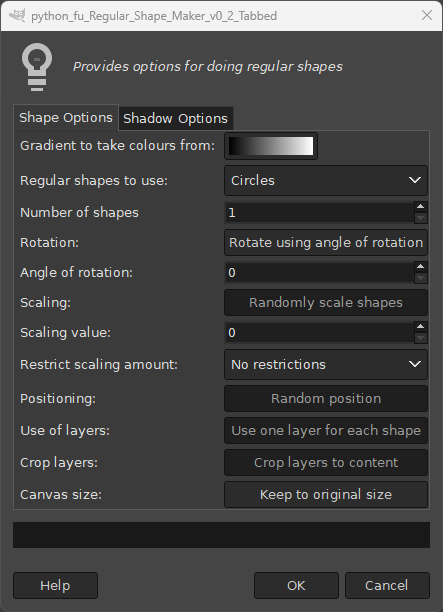Screen dimensions: 443x612
Task: Increase Scaling value with up arrow
Action: point(420,327)
